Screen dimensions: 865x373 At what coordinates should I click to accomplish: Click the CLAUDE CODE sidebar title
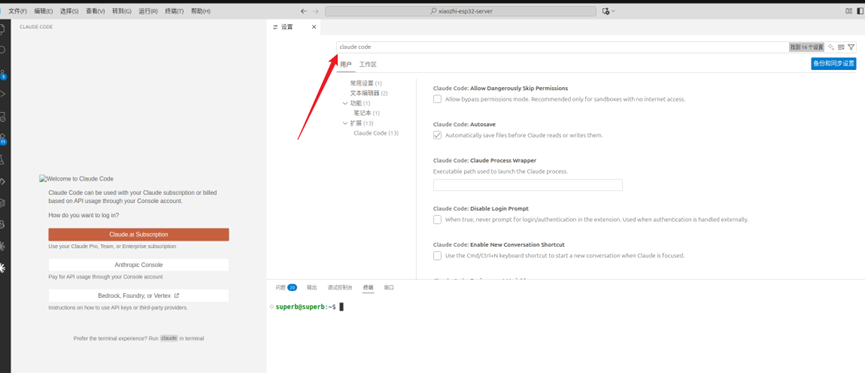pyautogui.click(x=36, y=26)
